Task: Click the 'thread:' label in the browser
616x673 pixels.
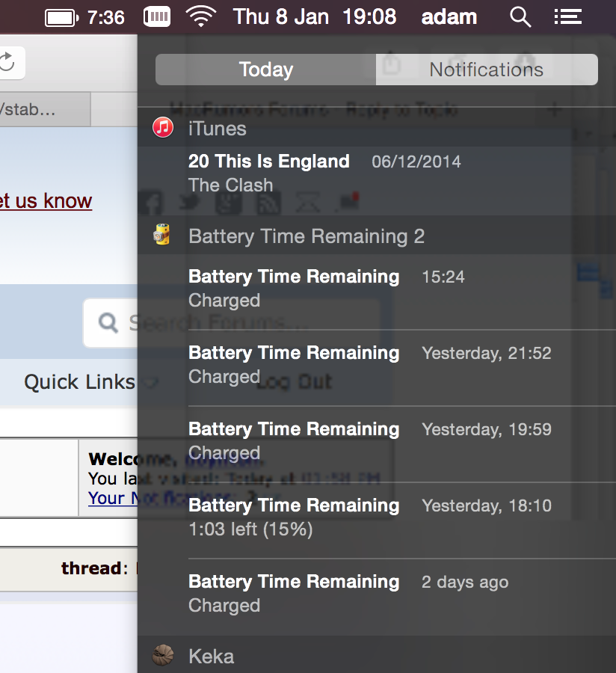Action: tap(95, 568)
